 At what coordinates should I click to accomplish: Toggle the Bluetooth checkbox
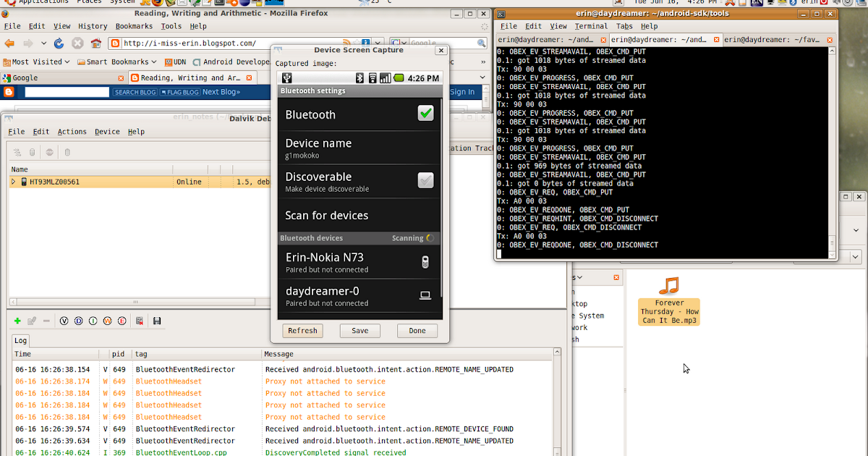426,114
